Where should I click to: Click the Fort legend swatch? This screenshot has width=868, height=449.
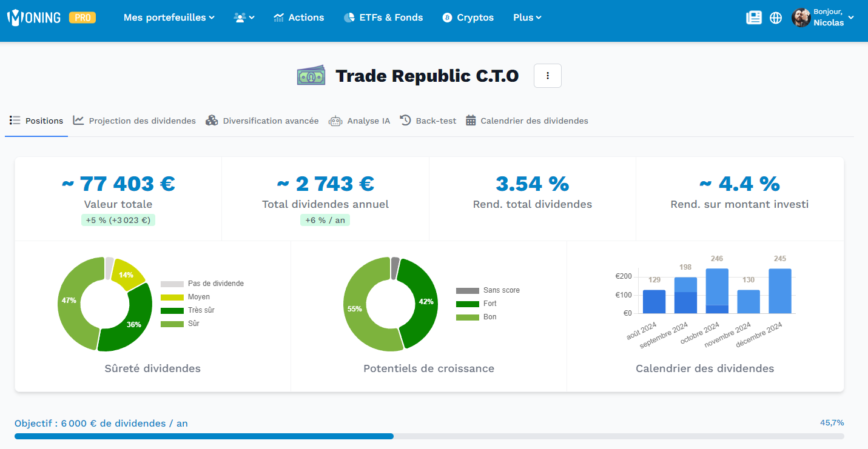click(468, 304)
